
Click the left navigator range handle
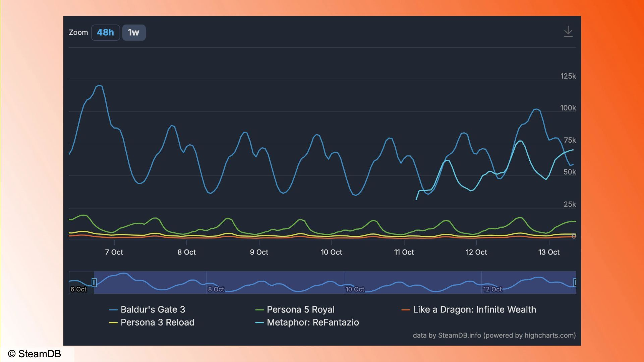click(94, 283)
